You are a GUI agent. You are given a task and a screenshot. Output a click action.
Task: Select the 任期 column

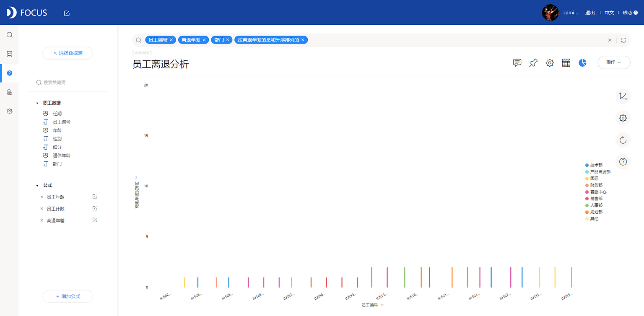click(57, 114)
